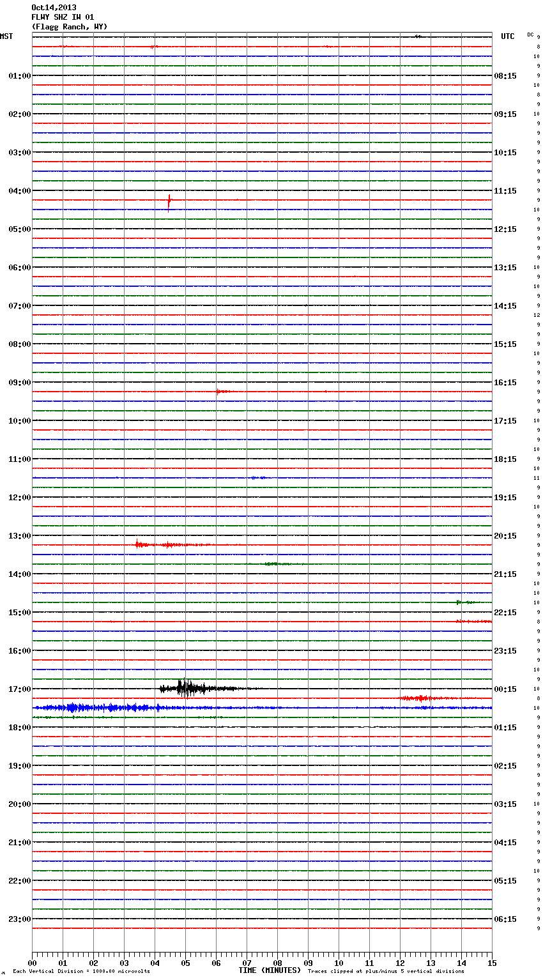Select the 15:00 MST row label
Screen dimensions: 543x980
tap(19, 613)
